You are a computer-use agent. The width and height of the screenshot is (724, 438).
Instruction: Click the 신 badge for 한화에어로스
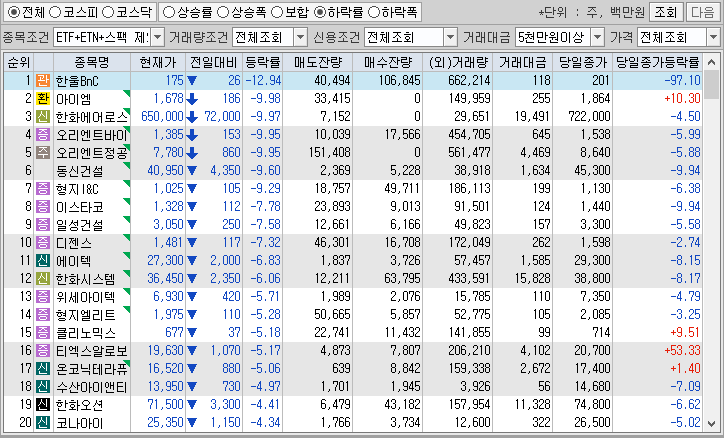(43, 117)
